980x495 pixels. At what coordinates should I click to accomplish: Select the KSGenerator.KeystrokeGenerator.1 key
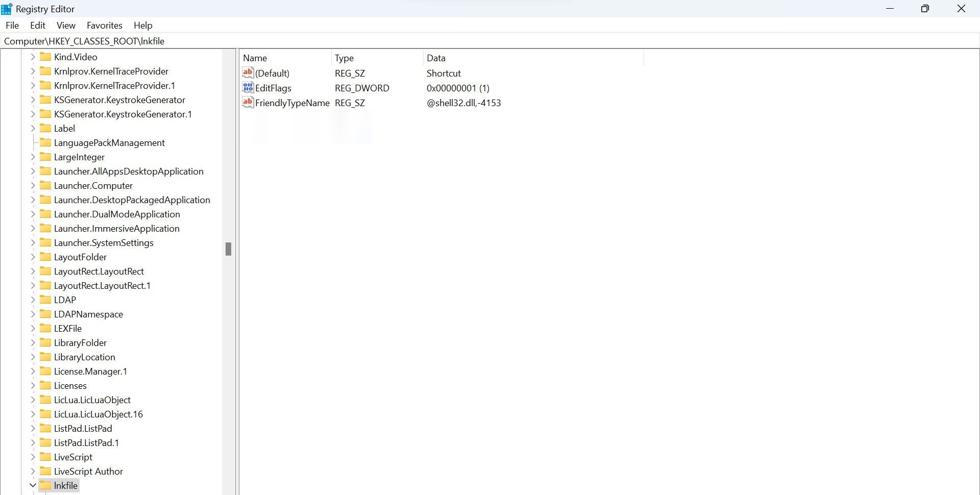click(x=123, y=114)
